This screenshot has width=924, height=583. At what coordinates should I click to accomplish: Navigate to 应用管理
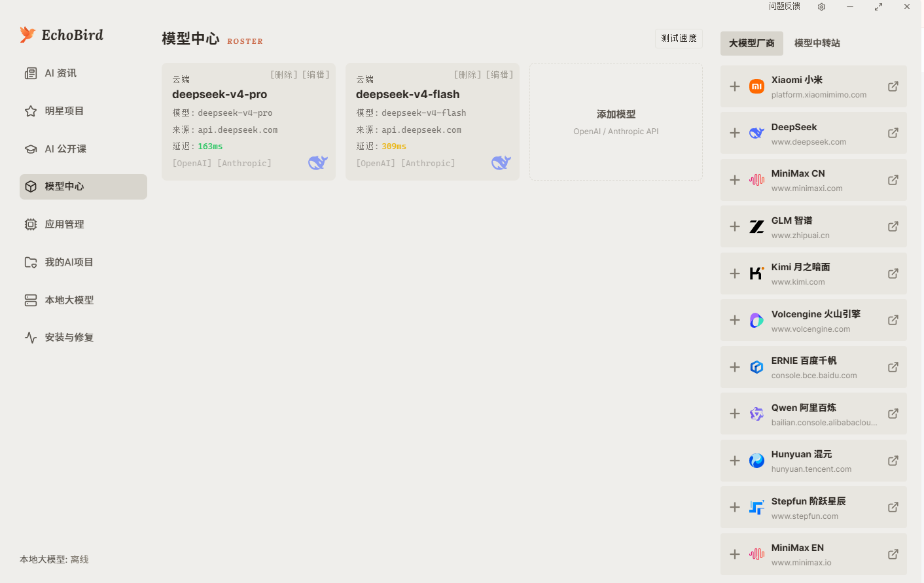(83, 224)
